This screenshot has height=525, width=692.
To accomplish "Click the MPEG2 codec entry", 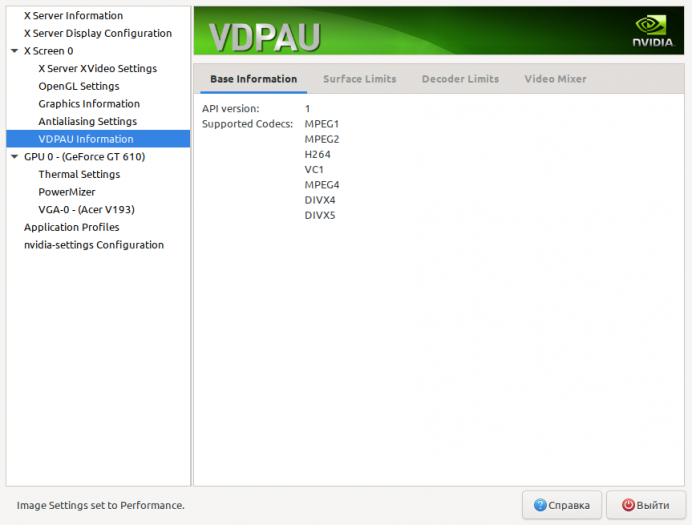I will pyautogui.click(x=322, y=139).
